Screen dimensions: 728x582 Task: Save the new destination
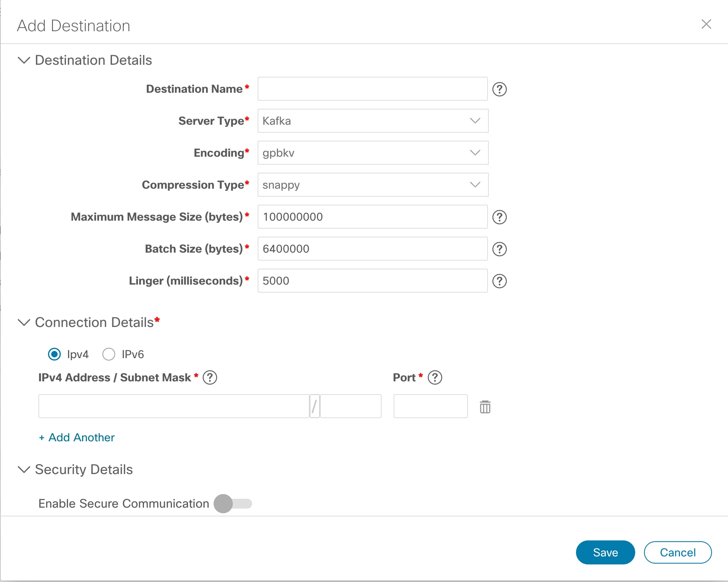(x=605, y=552)
